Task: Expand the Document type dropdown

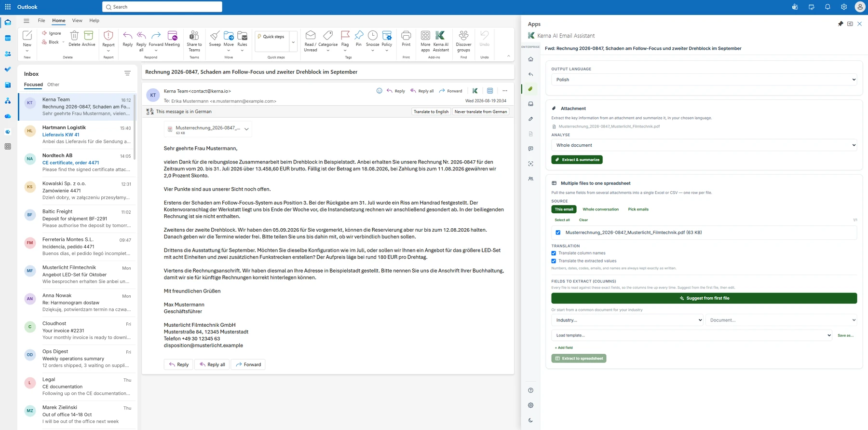Action: coord(781,320)
